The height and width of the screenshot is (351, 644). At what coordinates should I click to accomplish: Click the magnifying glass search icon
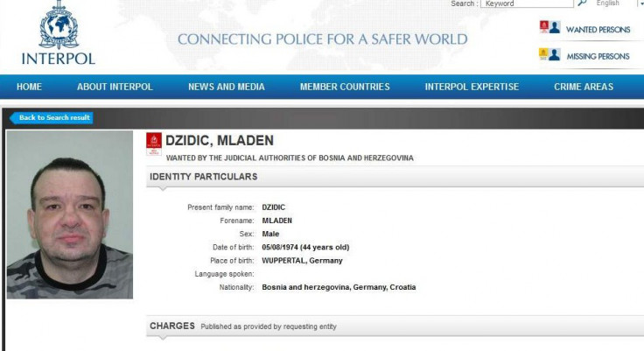pos(582,4)
